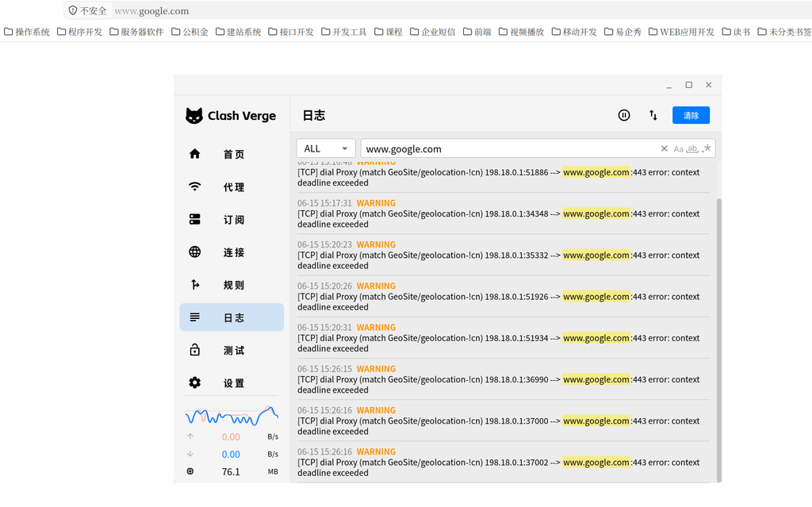This screenshot has height=507, width=812.
Task: Expand the ALL log level dropdown
Action: tap(326, 148)
